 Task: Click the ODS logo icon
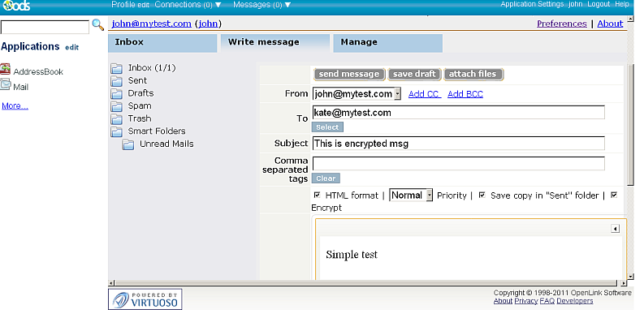(15, 6)
